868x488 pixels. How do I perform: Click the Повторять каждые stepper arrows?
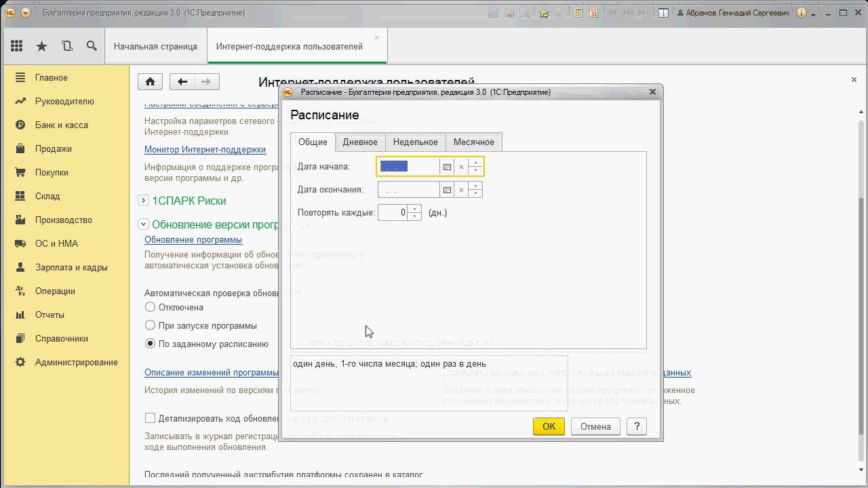click(x=414, y=213)
